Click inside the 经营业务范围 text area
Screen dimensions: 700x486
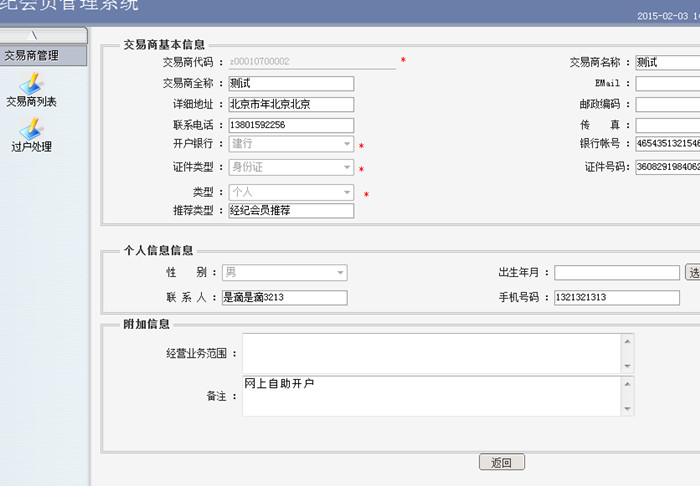(x=430, y=353)
